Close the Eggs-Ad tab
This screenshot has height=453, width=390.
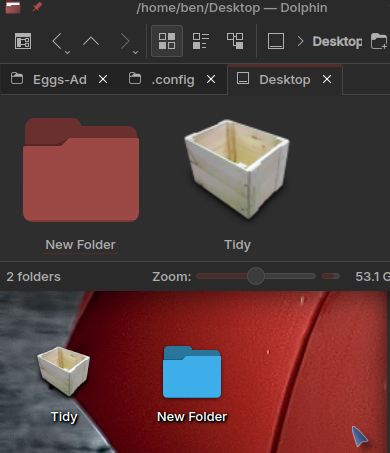(103, 79)
